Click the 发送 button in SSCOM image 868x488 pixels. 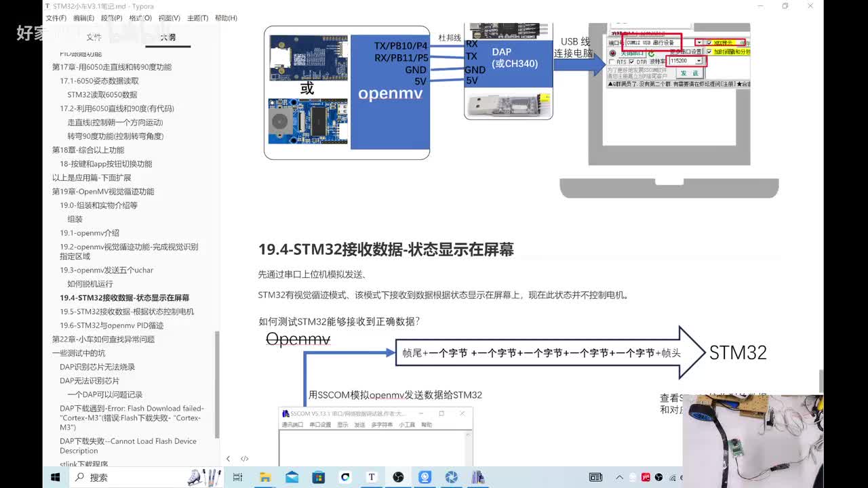tap(690, 73)
